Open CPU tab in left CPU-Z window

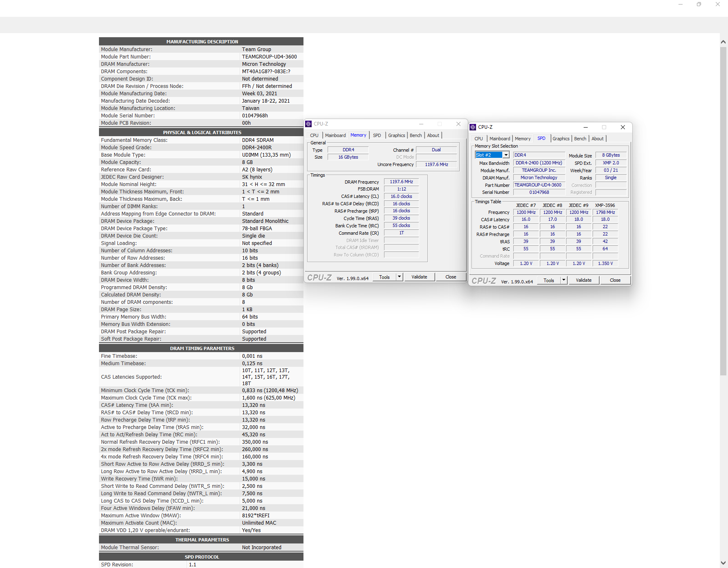[314, 135]
